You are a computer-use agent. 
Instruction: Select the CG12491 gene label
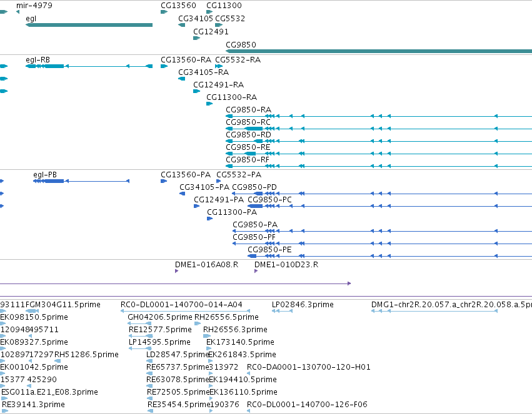coord(211,32)
